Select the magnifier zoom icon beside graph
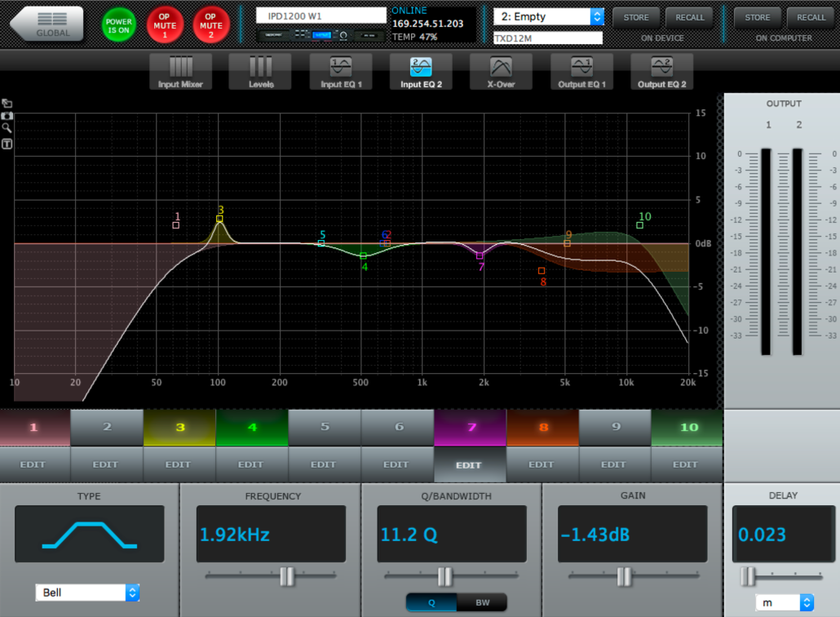The image size is (840, 617). 7,128
